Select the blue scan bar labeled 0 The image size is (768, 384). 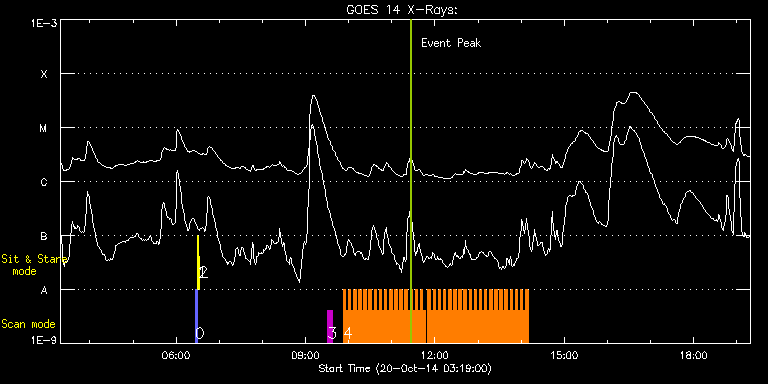click(196, 316)
